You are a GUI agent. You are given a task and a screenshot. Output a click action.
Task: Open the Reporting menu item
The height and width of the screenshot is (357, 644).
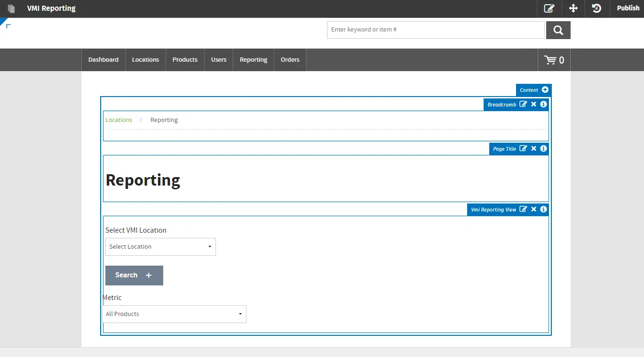[254, 60]
